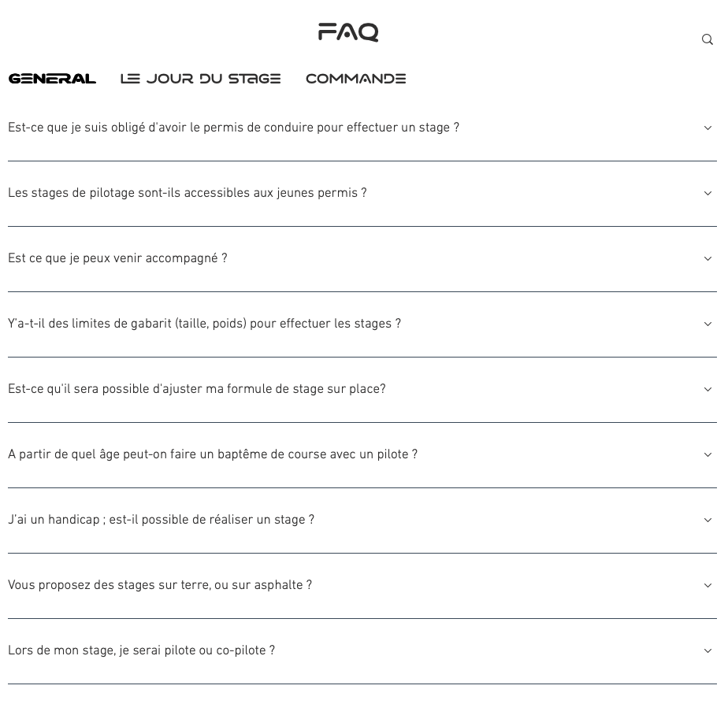Open question about venir accompagné
728x704 pixels.
click(x=117, y=259)
